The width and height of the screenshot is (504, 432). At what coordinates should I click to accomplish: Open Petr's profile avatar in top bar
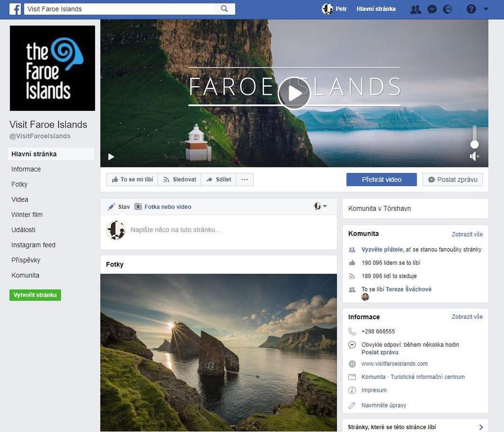[x=327, y=9]
